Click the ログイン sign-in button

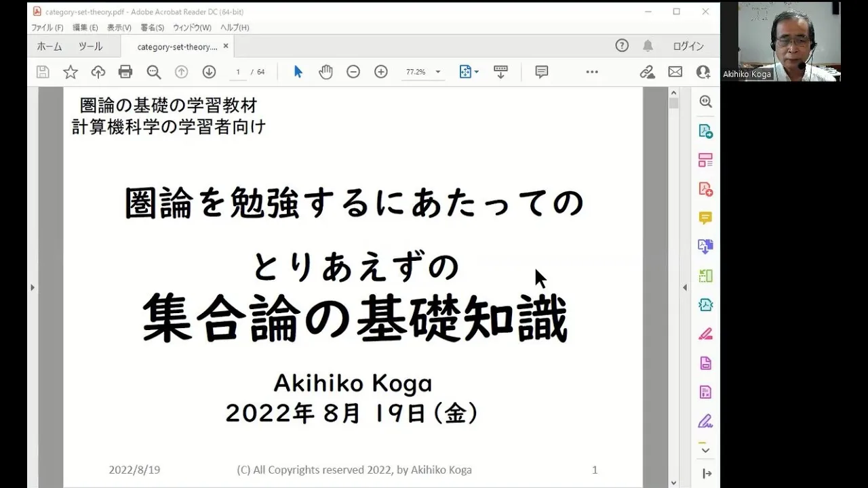click(x=688, y=46)
